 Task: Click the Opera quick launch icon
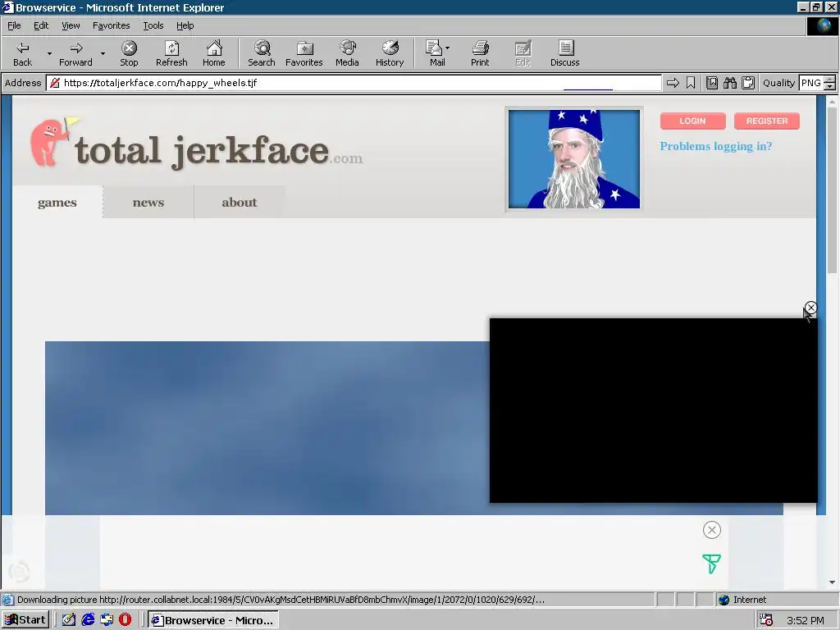[x=125, y=620]
